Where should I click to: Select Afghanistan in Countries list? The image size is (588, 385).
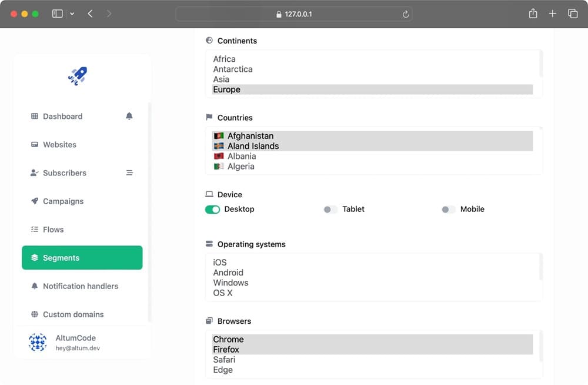point(372,136)
